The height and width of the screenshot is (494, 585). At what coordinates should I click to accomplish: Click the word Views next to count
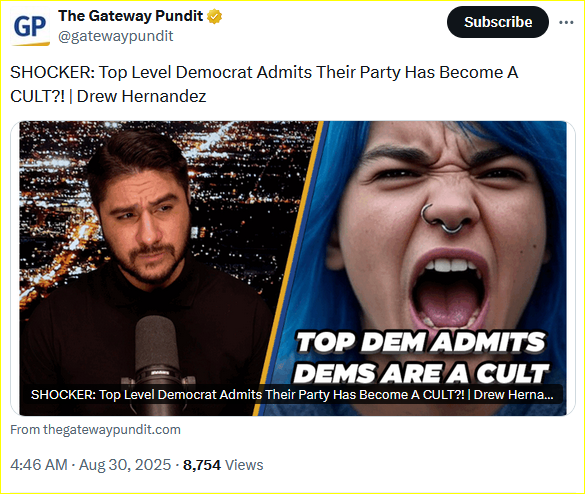(x=244, y=465)
